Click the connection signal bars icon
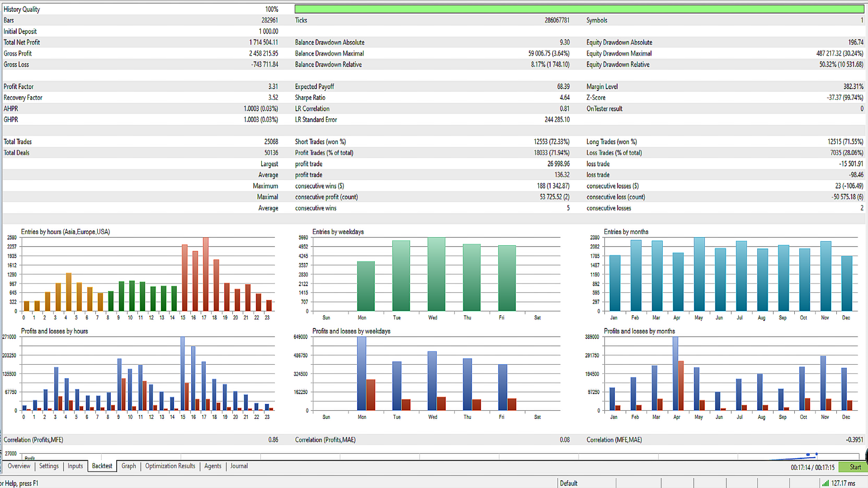This screenshot has height=488, width=868. [x=826, y=483]
